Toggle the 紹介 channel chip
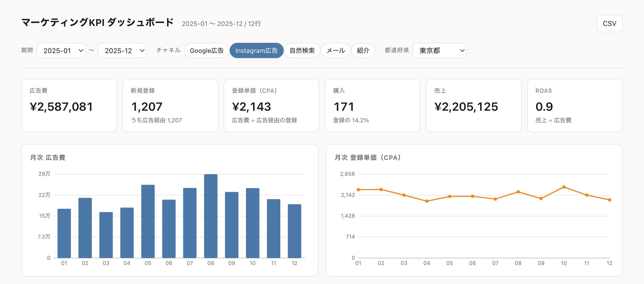This screenshot has width=644, height=284. coord(363,50)
